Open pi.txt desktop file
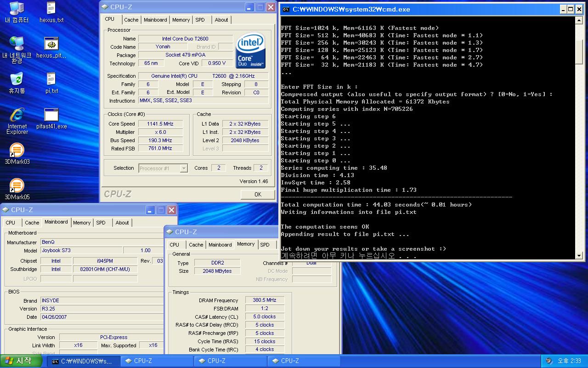 coord(51,83)
